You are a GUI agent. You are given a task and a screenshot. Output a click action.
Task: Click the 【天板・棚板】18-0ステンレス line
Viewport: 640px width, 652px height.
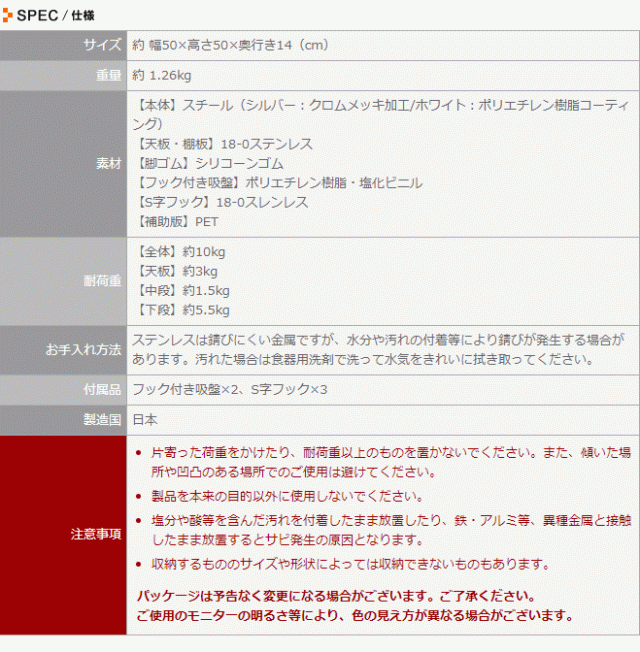click(x=222, y=144)
